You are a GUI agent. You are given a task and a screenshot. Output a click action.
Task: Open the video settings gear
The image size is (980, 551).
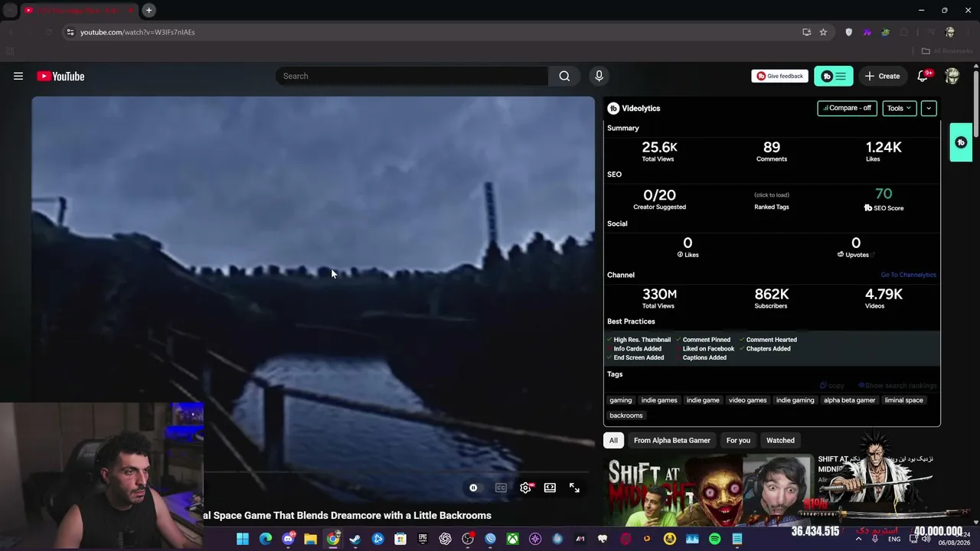point(525,487)
